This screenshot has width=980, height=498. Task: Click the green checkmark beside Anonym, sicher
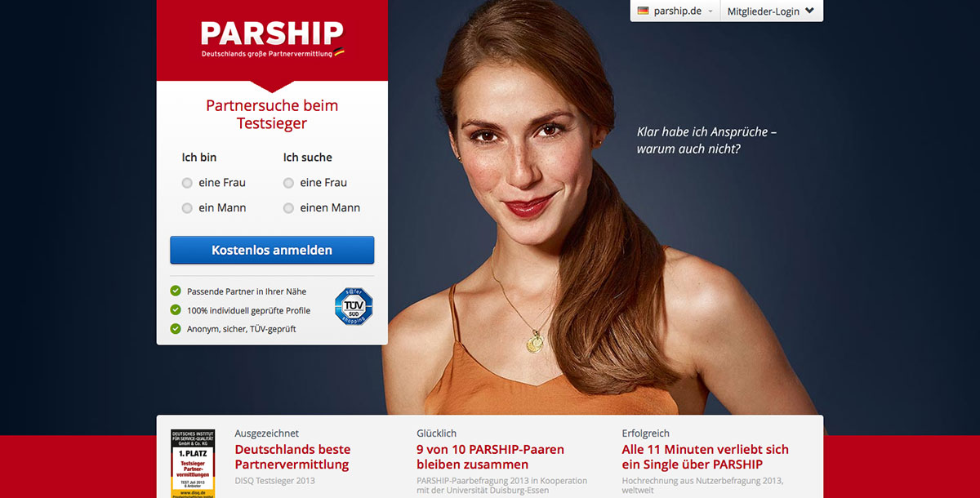tap(176, 329)
